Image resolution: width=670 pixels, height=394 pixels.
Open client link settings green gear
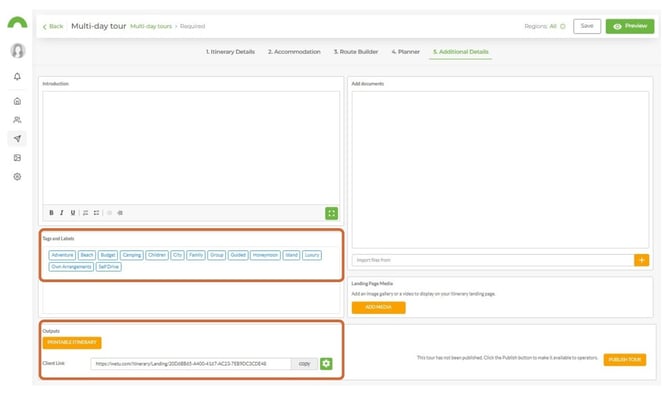[326, 364]
